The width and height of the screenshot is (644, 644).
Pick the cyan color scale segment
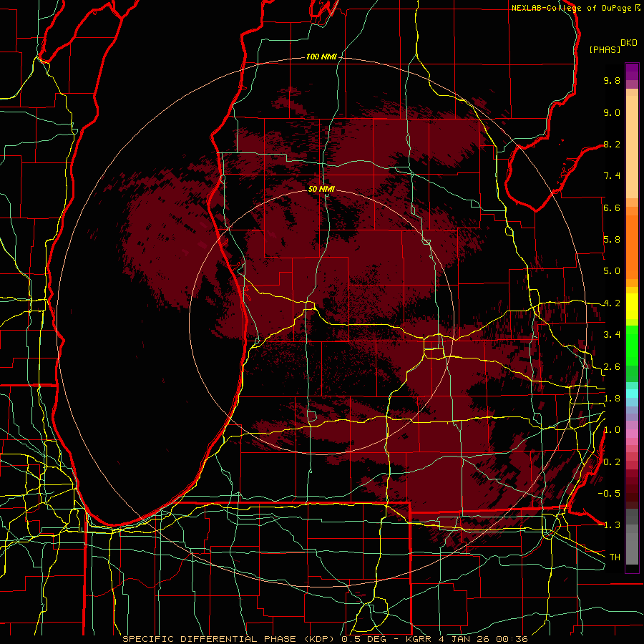[x=632, y=394]
